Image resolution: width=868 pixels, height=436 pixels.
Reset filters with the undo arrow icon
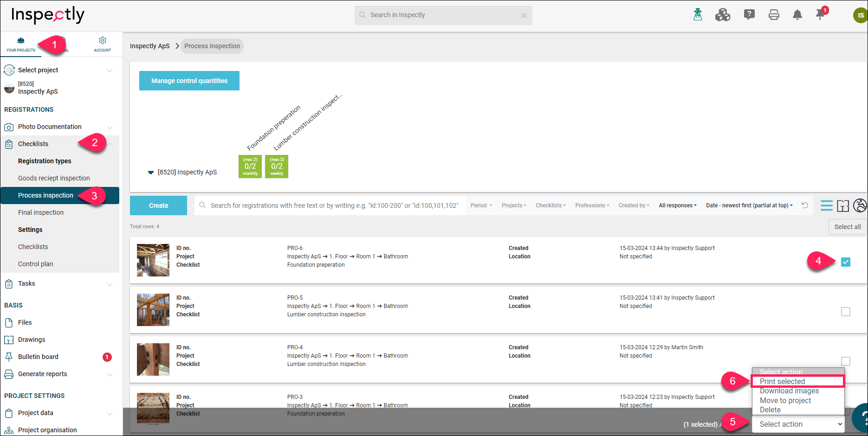(x=805, y=205)
